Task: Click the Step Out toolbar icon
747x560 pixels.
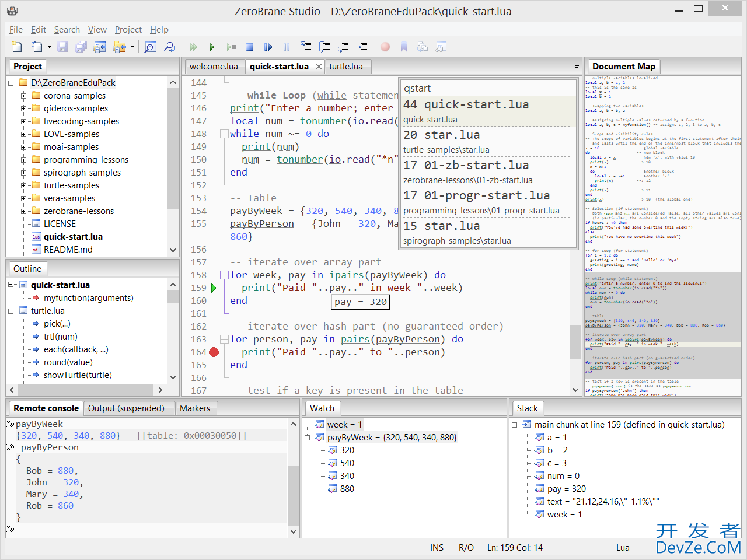Action: 343,47
